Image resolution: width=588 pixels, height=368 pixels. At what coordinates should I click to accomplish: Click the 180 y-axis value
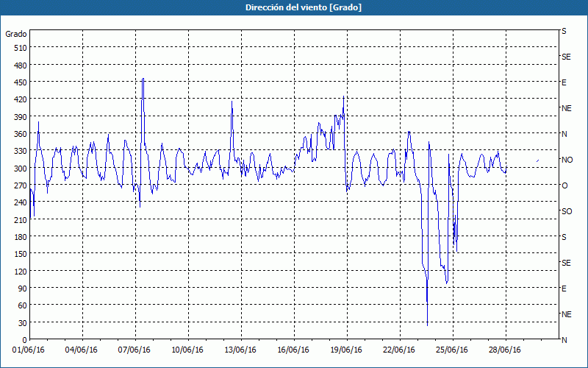[21, 237]
